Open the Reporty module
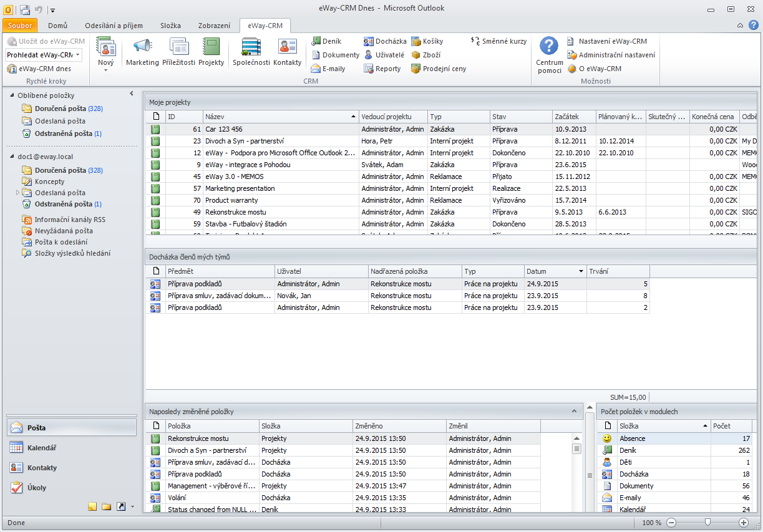 tap(382, 69)
